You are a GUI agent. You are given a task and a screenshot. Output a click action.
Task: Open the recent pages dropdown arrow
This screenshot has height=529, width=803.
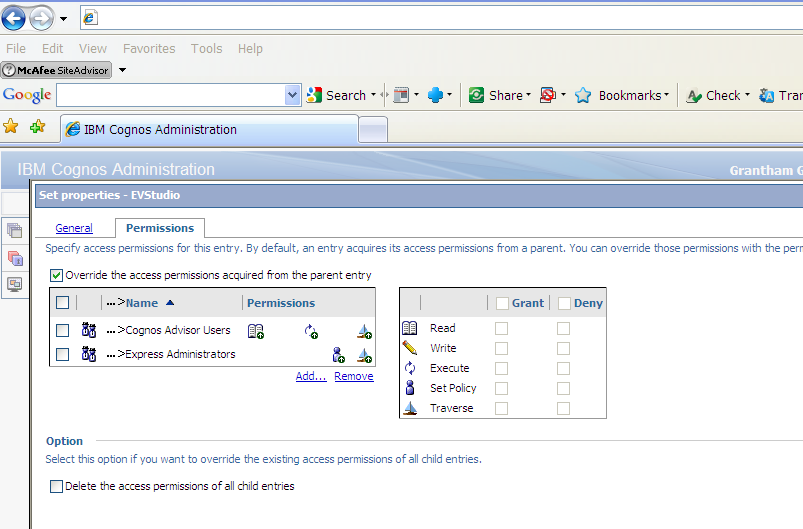[64, 19]
